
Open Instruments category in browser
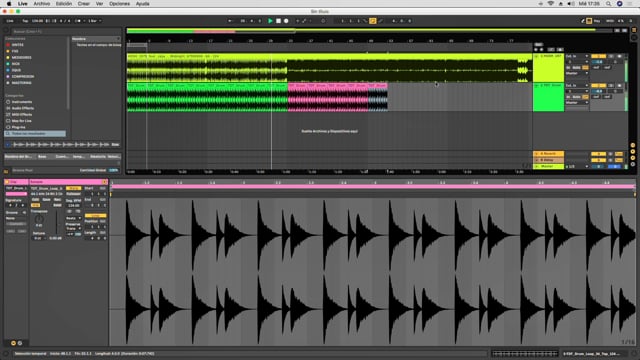21,102
